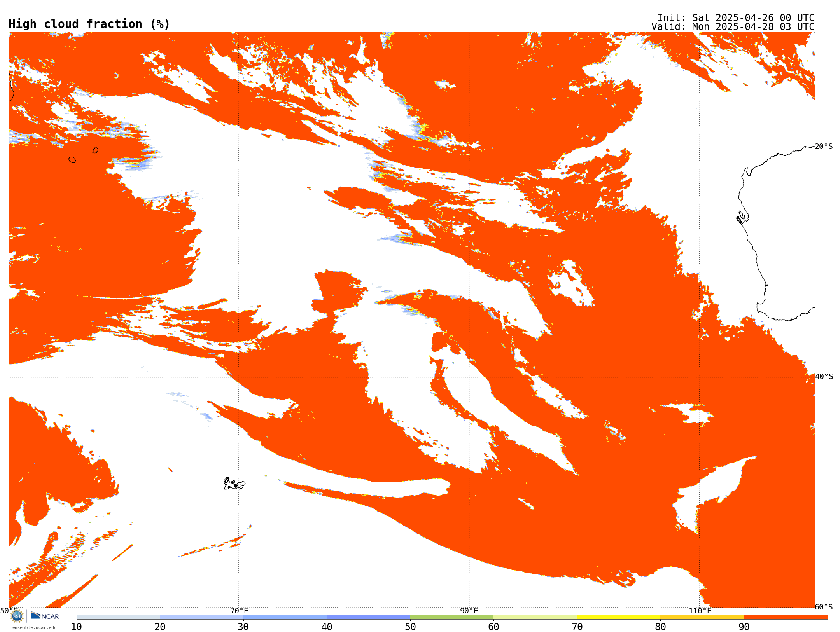
Task: Click the colorbar tick label 20
Action: click(x=160, y=627)
